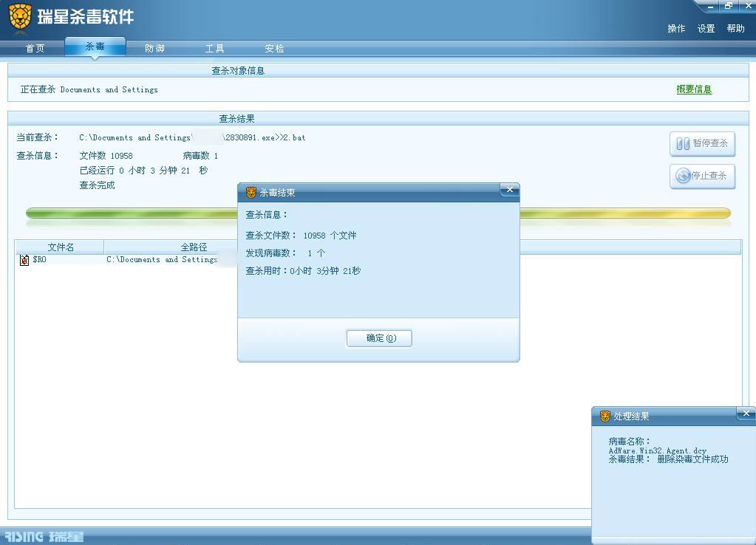The width and height of the screenshot is (756, 545).
Task: Sort by the 文件名 column header
Action: click(x=61, y=247)
